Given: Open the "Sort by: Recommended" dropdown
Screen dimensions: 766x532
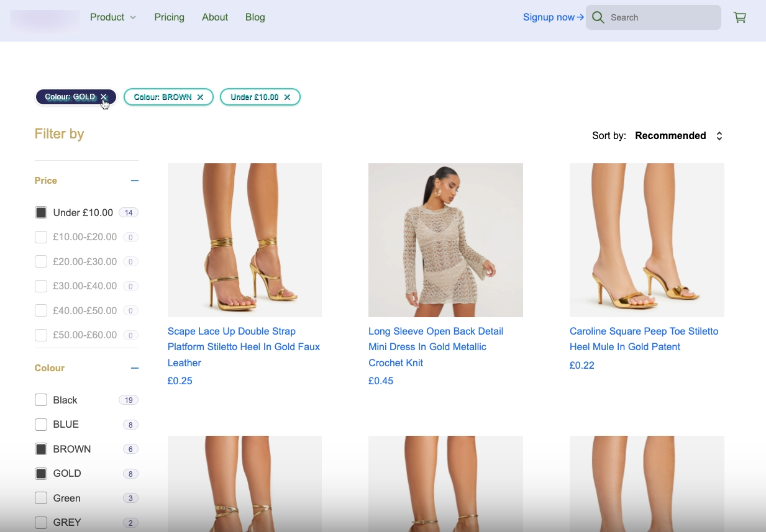Looking at the screenshot, I should pyautogui.click(x=677, y=135).
